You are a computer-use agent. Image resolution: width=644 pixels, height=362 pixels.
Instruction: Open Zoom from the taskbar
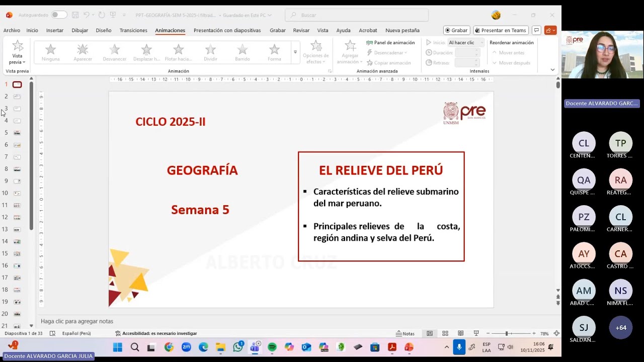(186, 347)
